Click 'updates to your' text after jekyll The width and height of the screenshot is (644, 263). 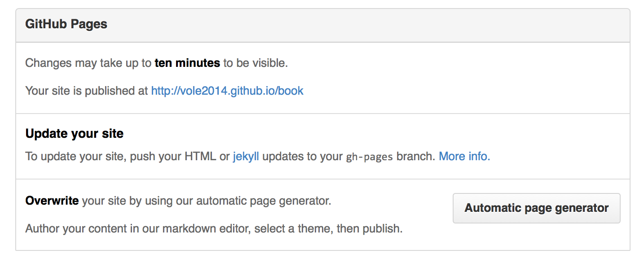click(x=302, y=157)
